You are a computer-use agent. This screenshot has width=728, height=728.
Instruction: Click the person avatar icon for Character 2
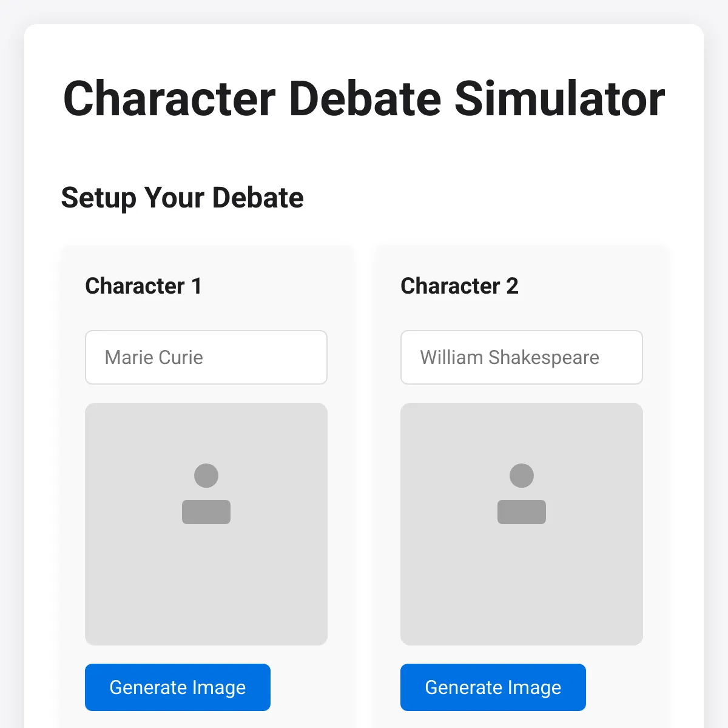click(x=521, y=494)
